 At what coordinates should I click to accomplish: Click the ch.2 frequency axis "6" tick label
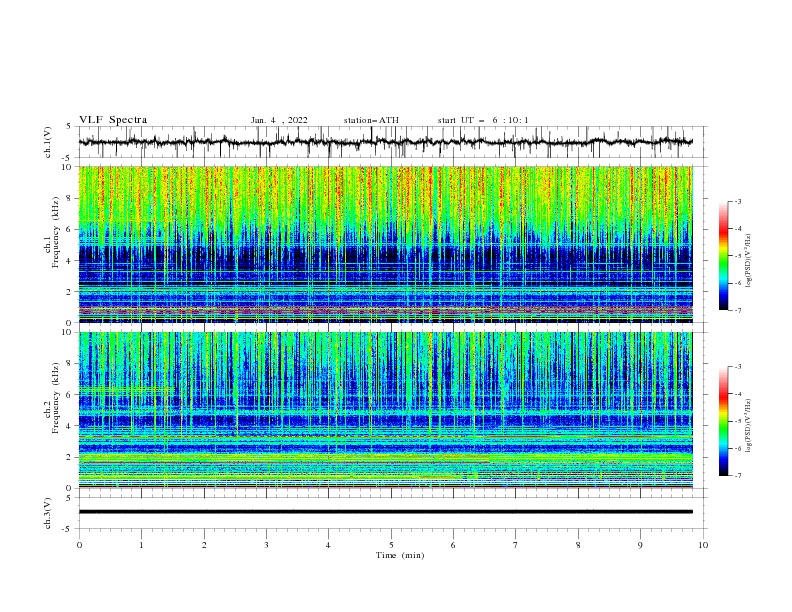click(x=71, y=395)
